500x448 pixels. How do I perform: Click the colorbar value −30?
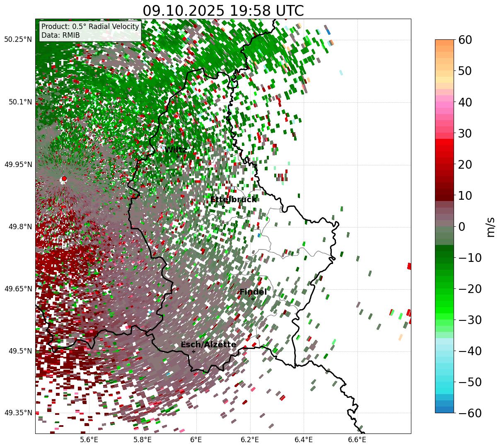tap(470, 320)
